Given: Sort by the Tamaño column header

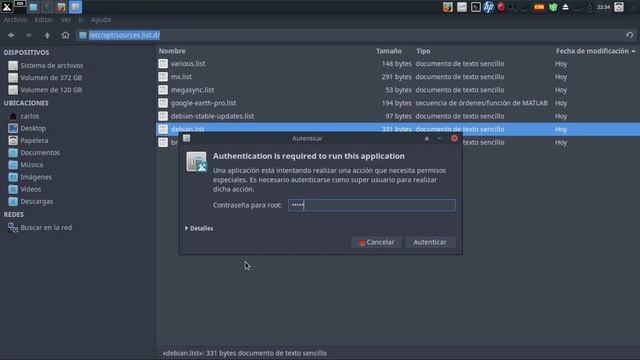Looking at the screenshot, I should click(389, 51).
